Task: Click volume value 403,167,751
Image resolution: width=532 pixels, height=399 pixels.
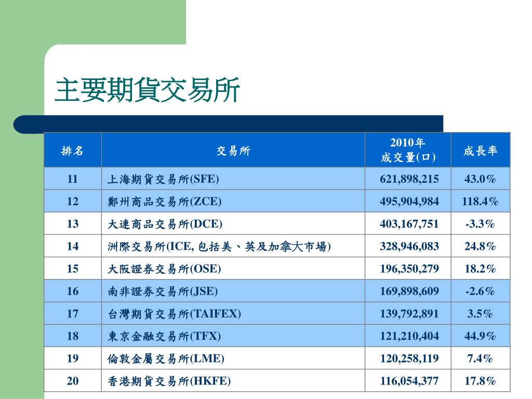Action: coord(409,223)
